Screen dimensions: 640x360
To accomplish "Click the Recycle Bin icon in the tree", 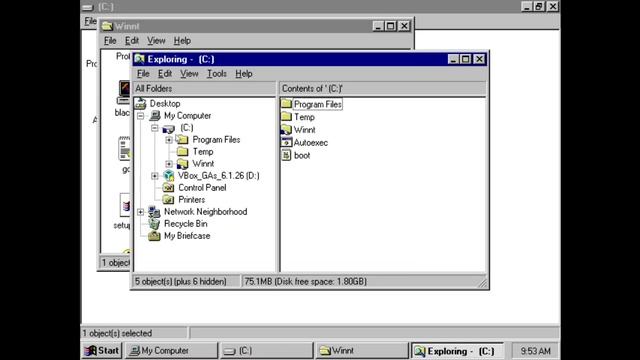I will (154, 224).
